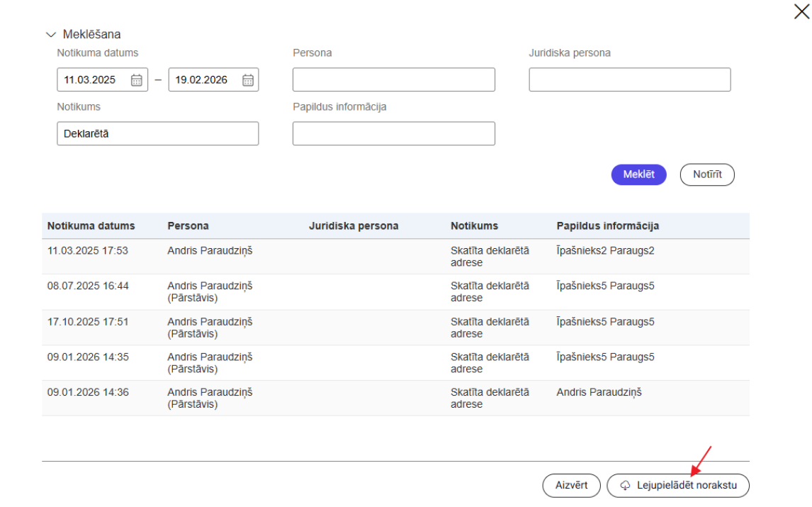Click the Meklēt search button
The image size is (812, 507).
tap(638, 174)
